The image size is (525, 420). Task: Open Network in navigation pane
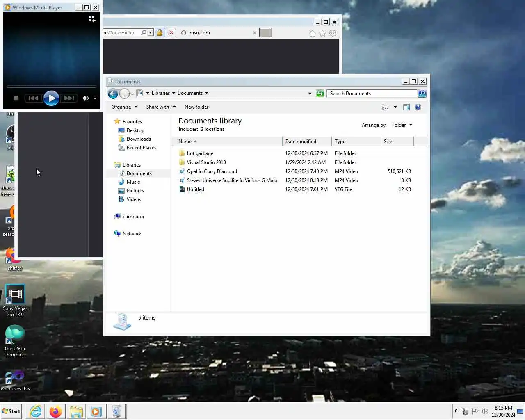pos(132,234)
